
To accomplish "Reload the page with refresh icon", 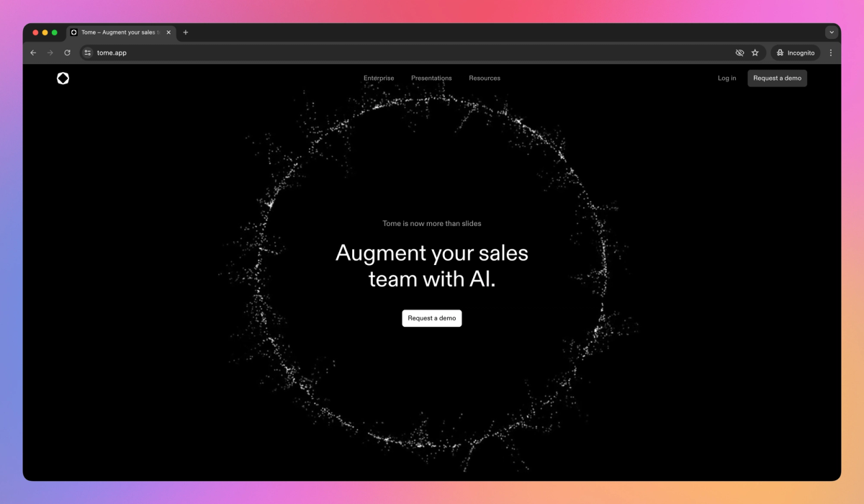I will [68, 53].
